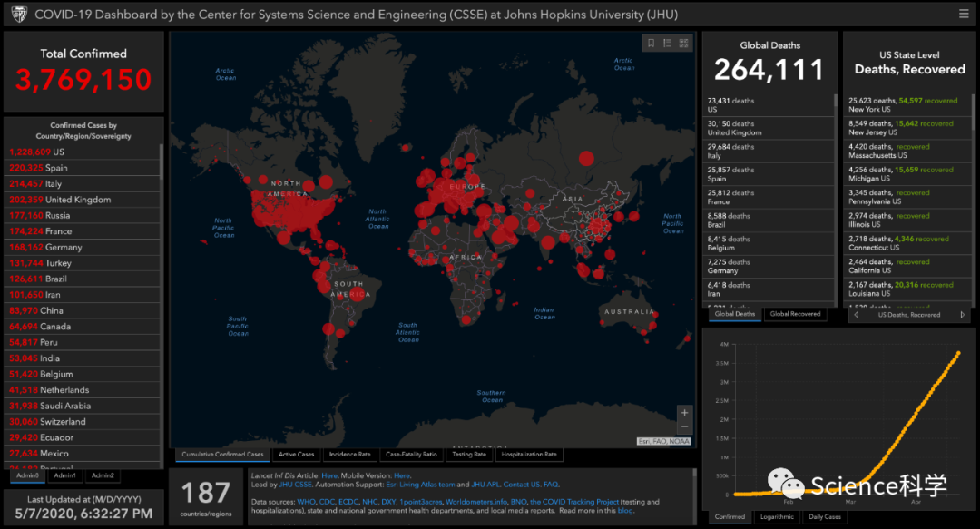Click the 6,418 deaths Iran entry
The height and width of the screenshot is (529, 980).
coord(769,289)
